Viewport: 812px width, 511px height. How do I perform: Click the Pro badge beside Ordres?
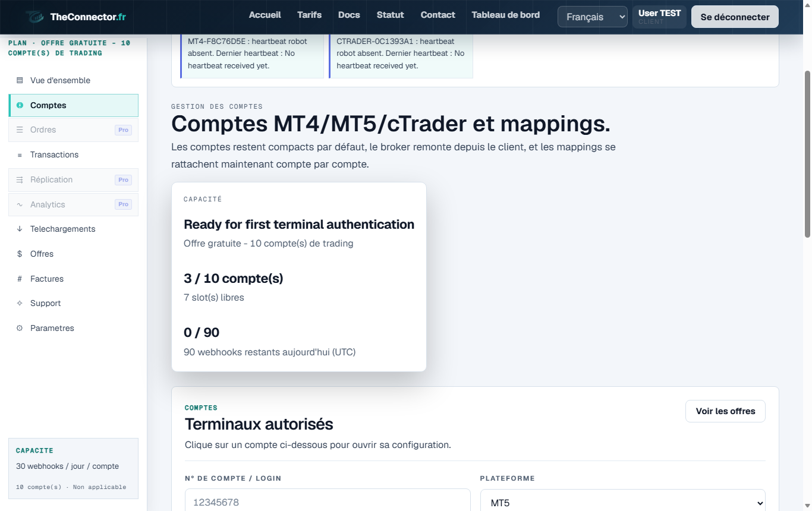pos(123,130)
